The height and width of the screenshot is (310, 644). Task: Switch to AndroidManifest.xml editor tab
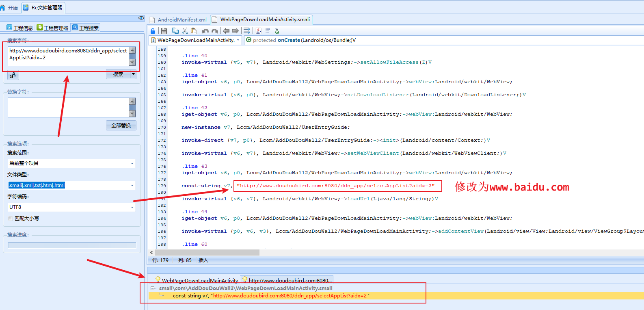tap(178, 20)
